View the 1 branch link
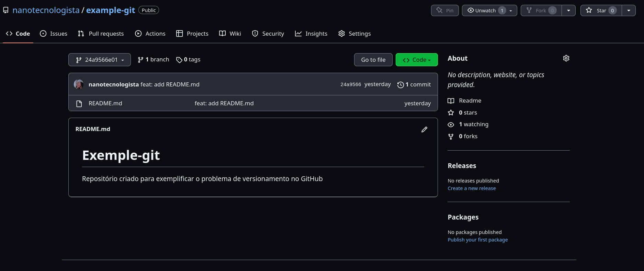Viewport: 644px width, 271px height. (x=154, y=60)
